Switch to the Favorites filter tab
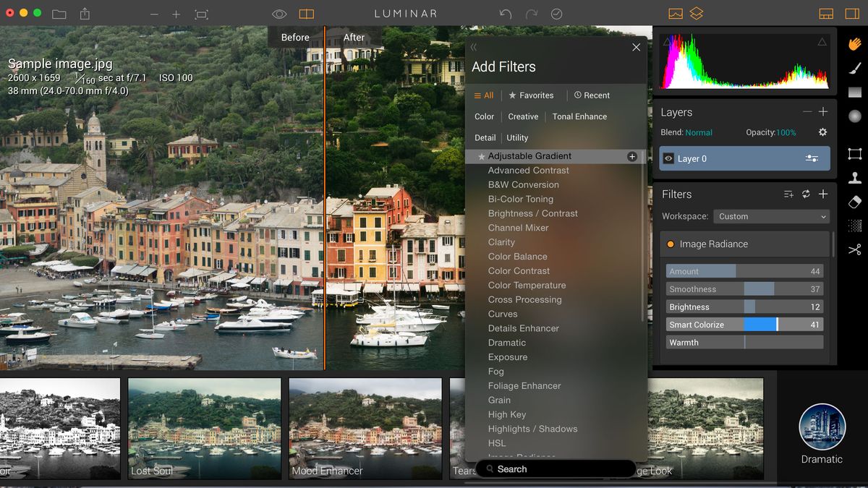 tap(532, 95)
